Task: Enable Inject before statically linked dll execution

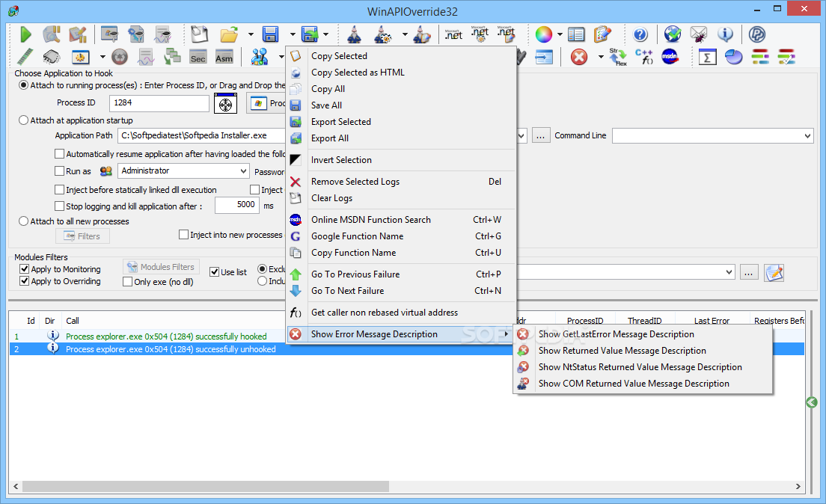Action: coord(60,190)
